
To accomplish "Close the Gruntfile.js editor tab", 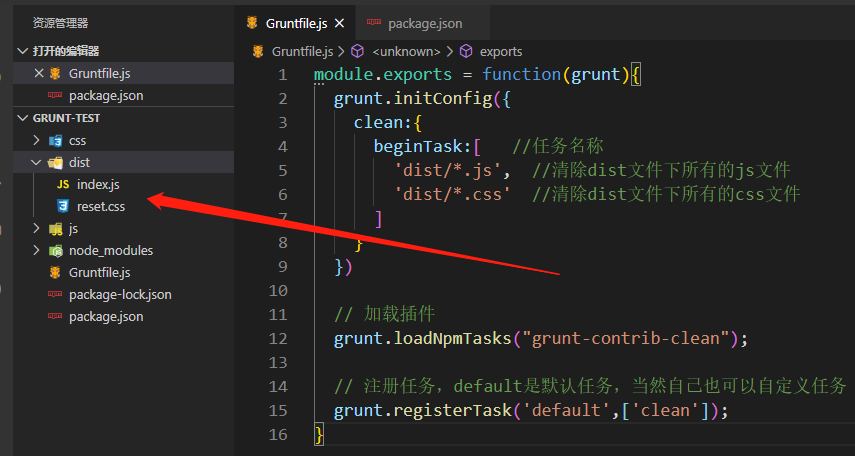I will click(x=339, y=23).
